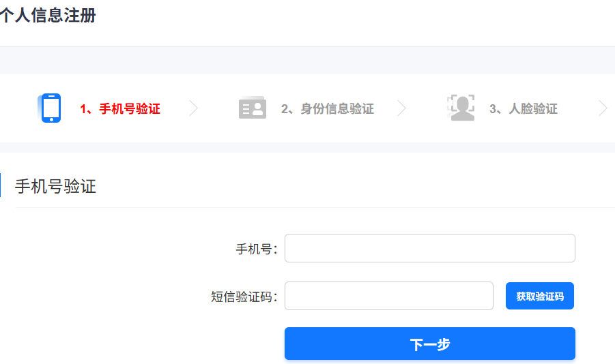Click the 个人信息注册 page title
This screenshot has width=615, height=364.
click(x=48, y=16)
